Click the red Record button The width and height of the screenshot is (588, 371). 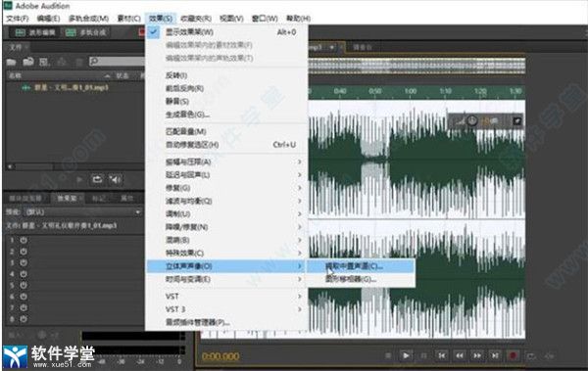point(513,355)
